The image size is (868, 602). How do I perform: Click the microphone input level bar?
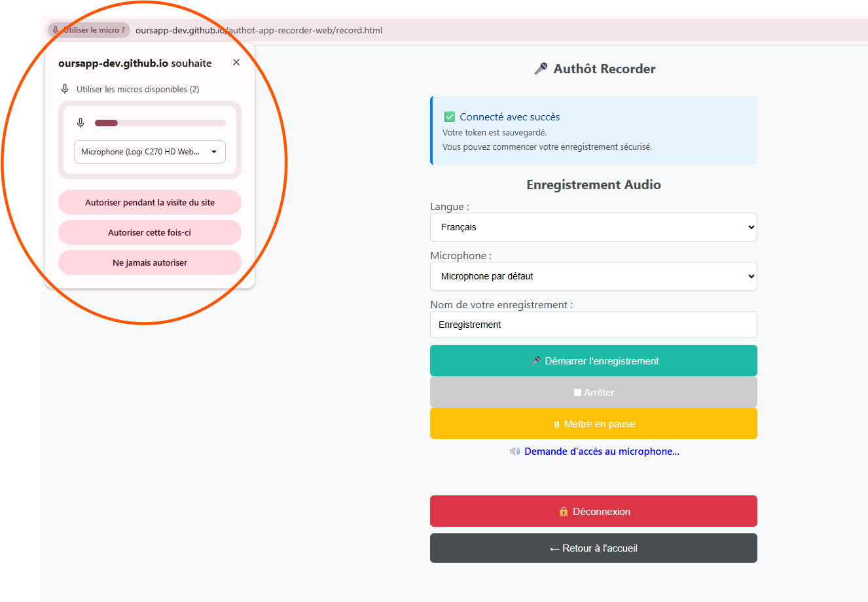[160, 123]
